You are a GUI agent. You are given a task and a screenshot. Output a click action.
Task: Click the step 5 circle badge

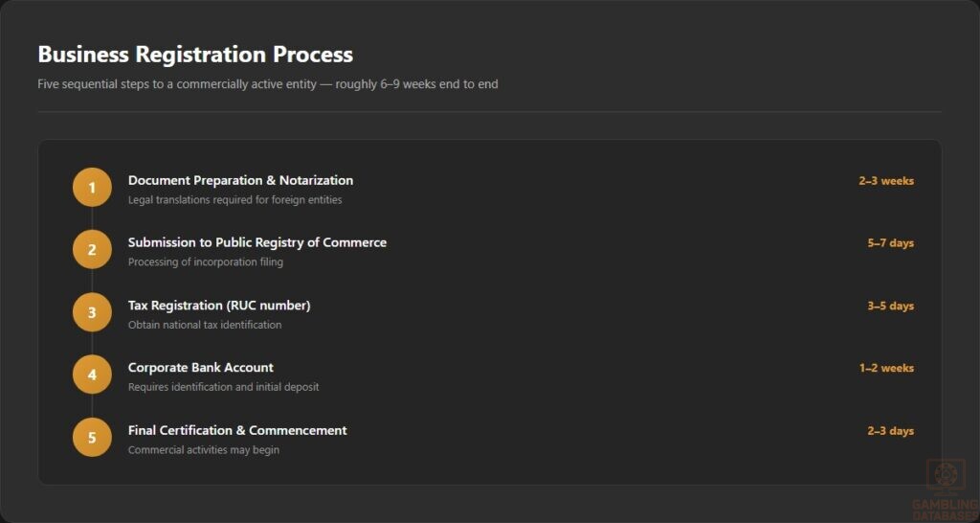click(92, 438)
